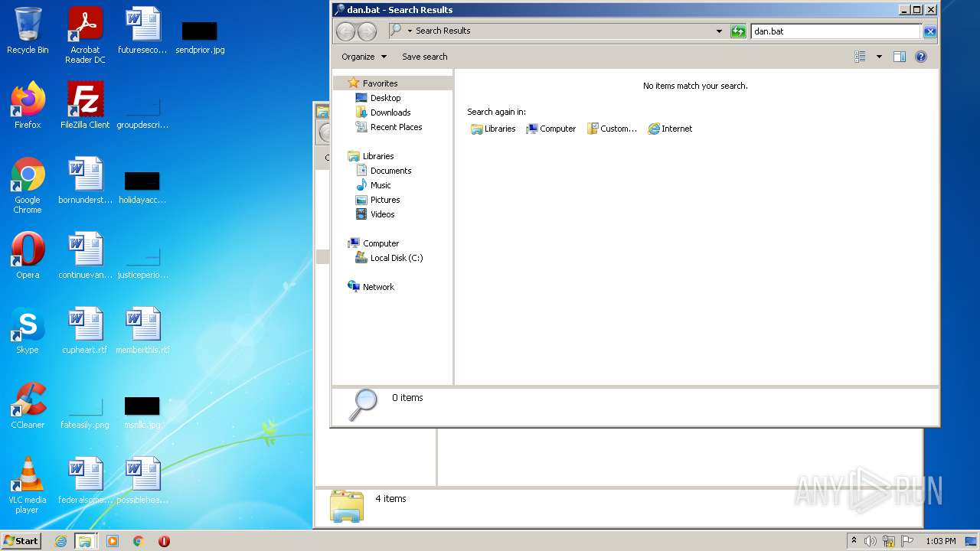Click the volume speaker tray icon
This screenshot has height=551, width=980.
click(x=871, y=541)
